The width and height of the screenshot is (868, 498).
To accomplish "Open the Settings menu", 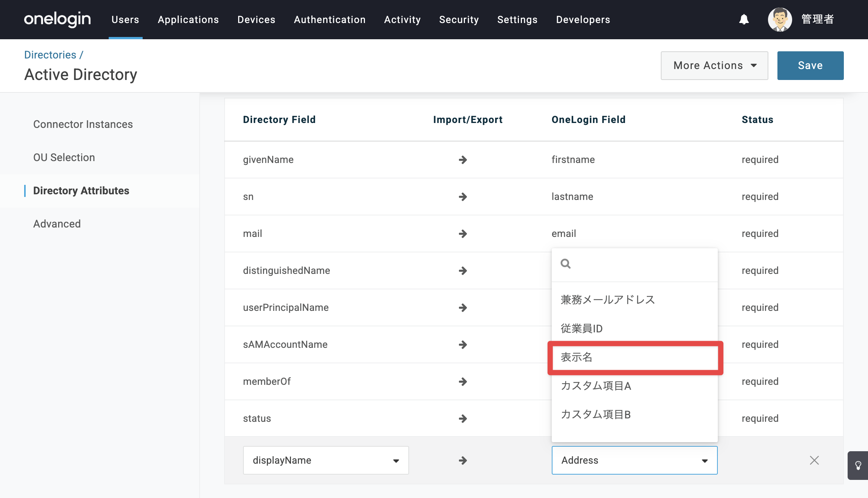I will 517,20.
